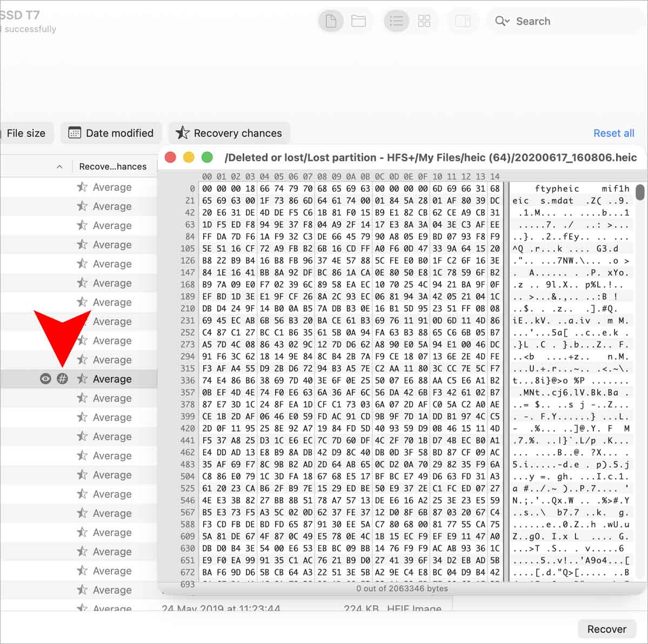Switch to list view layout
Viewport: 648px width, 644px height.
[x=396, y=21]
